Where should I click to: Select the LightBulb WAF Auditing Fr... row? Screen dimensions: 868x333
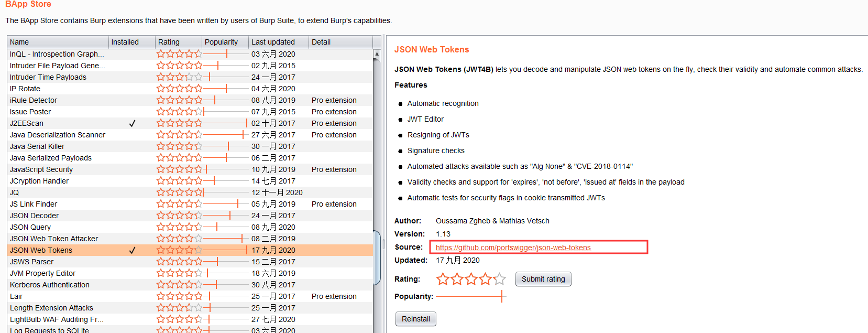(x=190, y=319)
